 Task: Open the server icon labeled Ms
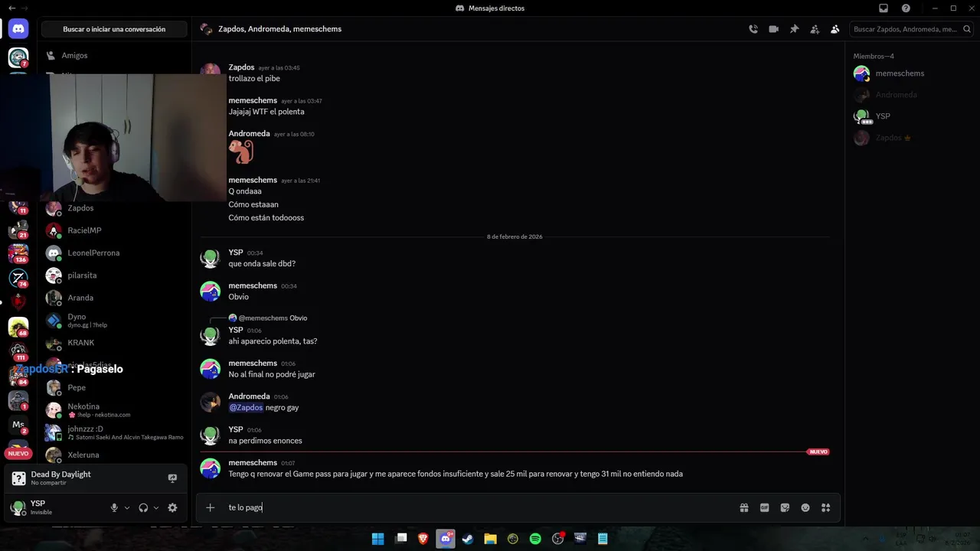[x=18, y=425]
